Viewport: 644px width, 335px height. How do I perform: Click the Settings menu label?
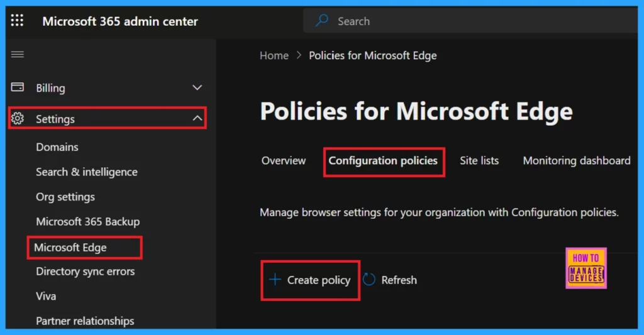(55, 119)
